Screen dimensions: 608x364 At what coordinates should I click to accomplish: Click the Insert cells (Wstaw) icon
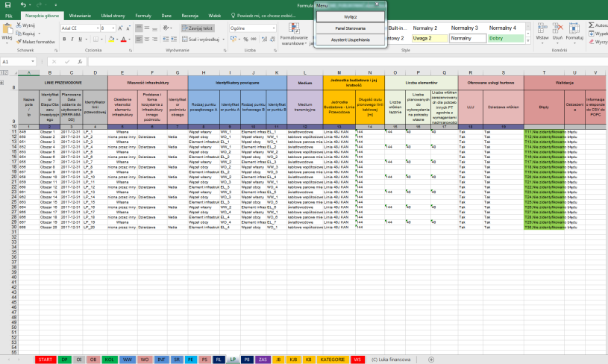click(x=542, y=28)
